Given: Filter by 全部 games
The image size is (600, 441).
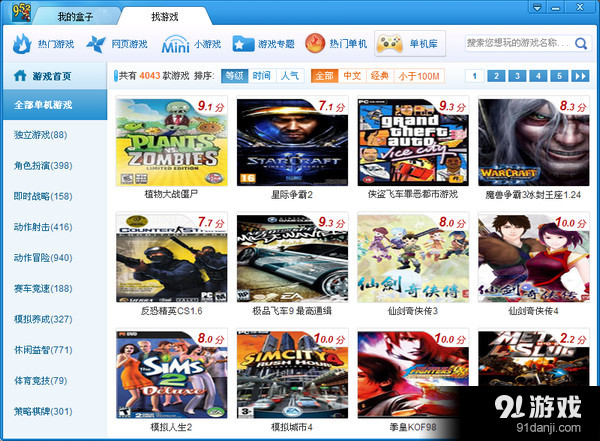Looking at the screenshot, I should tap(324, 76).
